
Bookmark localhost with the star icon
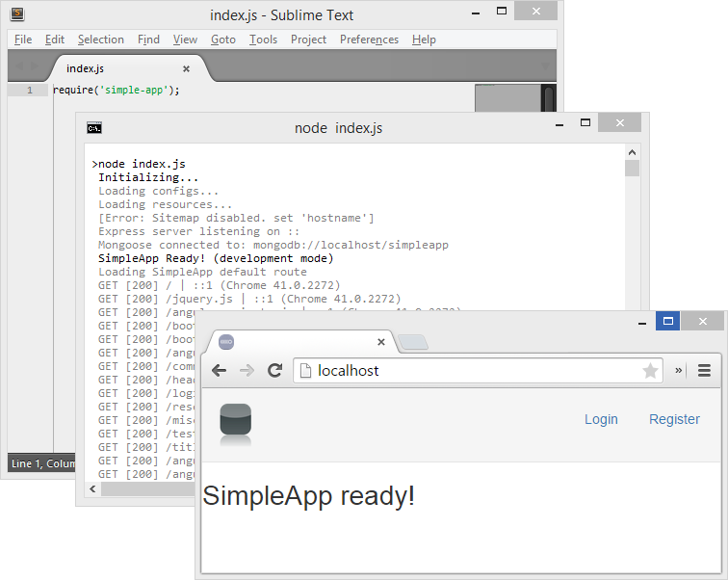coord(650,371)
